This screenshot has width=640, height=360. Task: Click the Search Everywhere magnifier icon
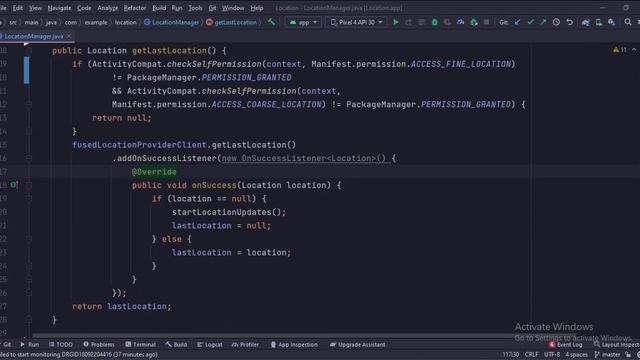(628, 22)
